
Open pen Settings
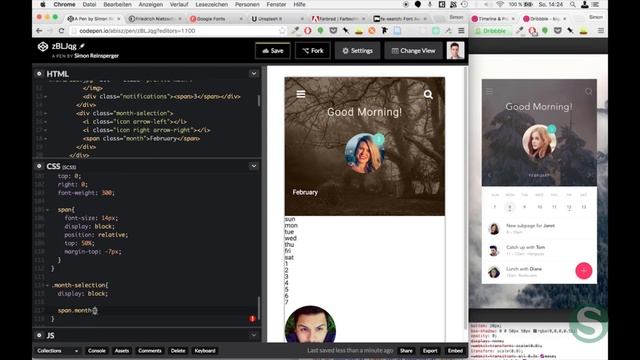pos(358,51)
